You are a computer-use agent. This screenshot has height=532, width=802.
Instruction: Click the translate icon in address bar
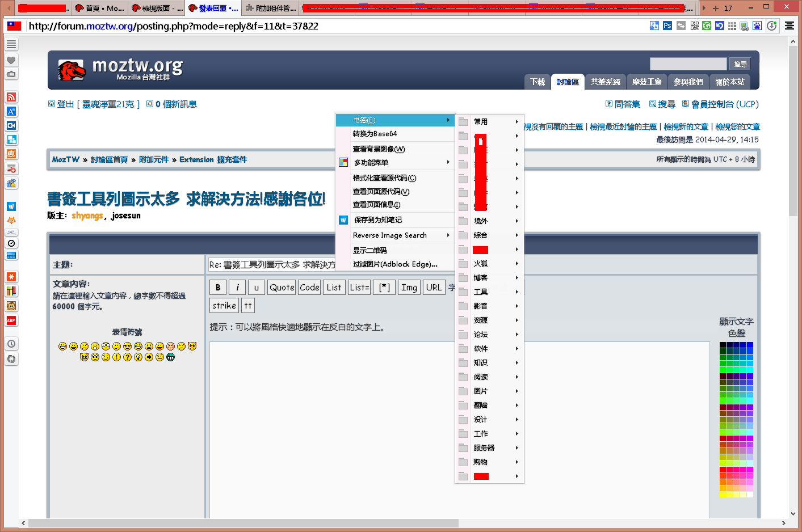point(654,26)
